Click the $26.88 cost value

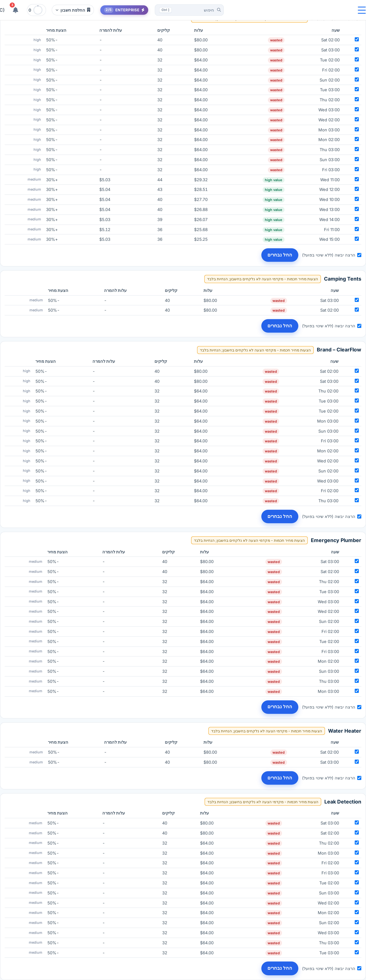coord(201,210)
